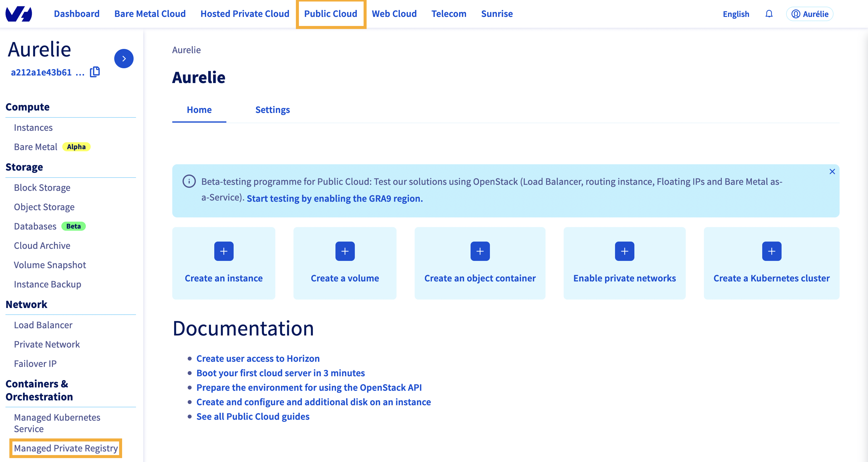Open Private Network in the sidebar
Image resolution: width=868 pixels, height=462 pixels.
pyautogui.click(x=47, y=344)
